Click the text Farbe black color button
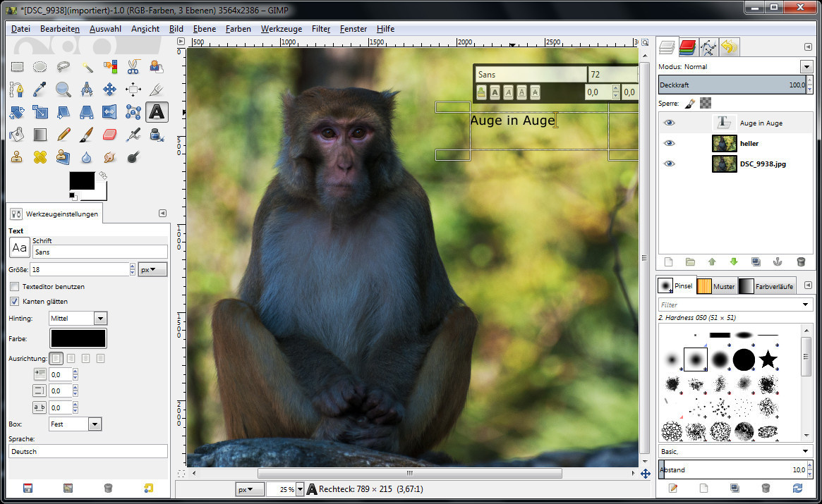The image size is (822, 504). 78,338
